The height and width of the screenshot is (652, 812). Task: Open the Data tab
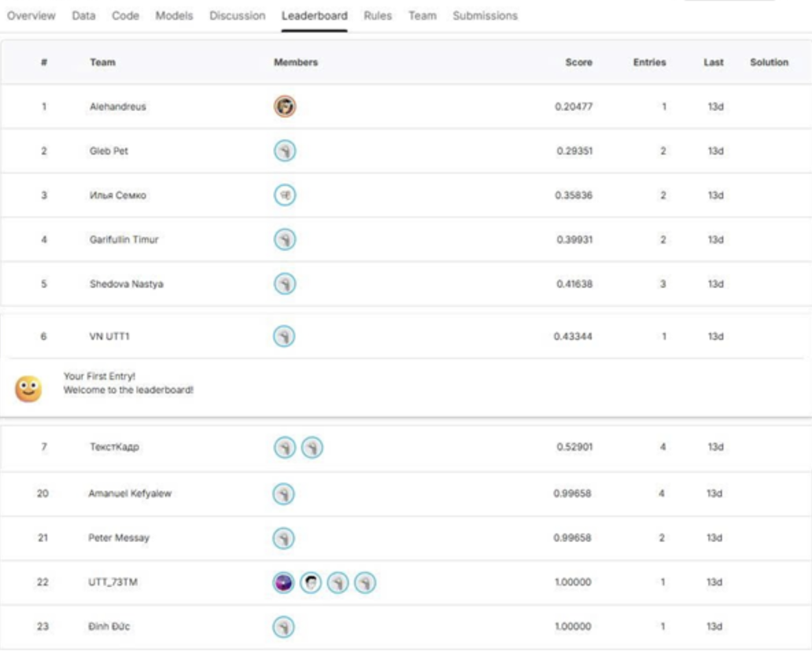coord(84,16)
